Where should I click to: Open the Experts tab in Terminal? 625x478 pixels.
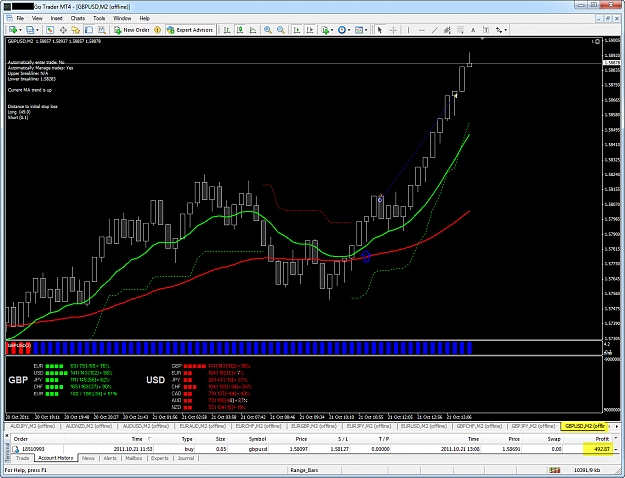point(159,458)
